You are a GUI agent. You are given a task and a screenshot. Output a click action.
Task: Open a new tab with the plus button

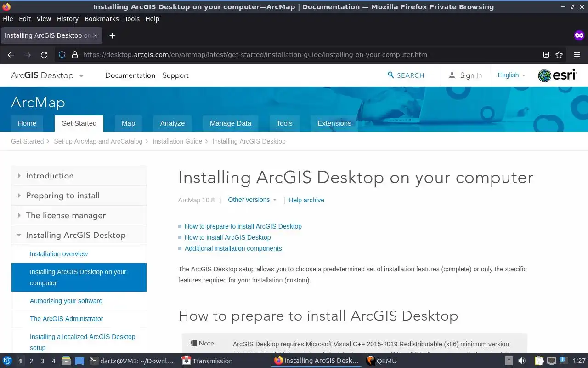[112, 35]
